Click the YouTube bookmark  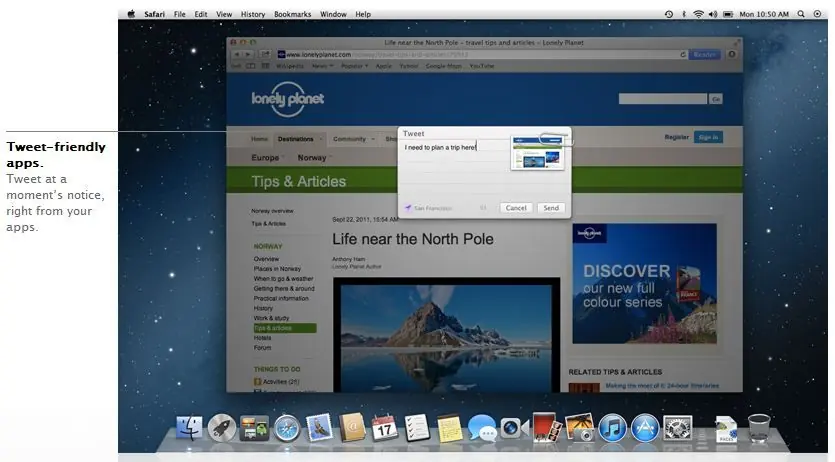[x=481, y=66]
